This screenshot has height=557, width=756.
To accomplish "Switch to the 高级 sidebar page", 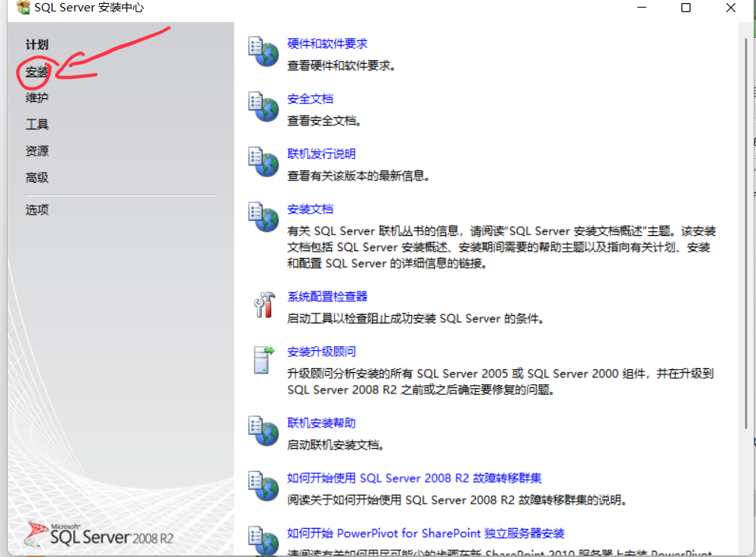I will (x=37, y=178).
